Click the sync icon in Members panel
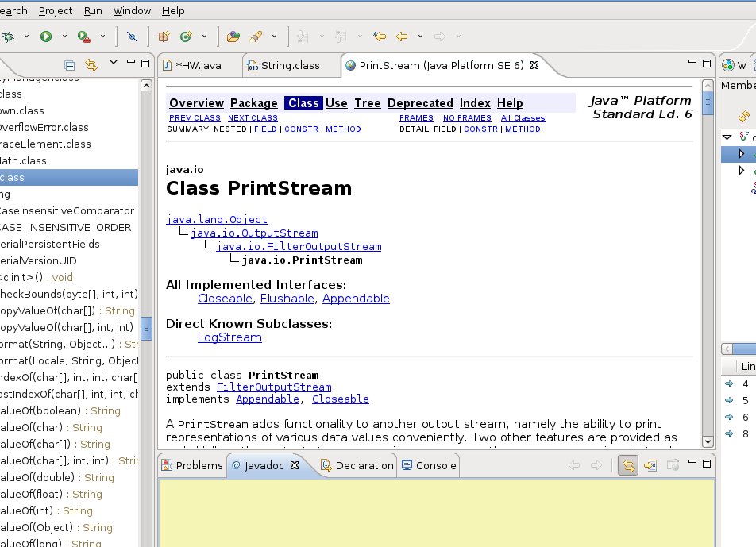This screenshot has width=756, height=547. point(744,116)
